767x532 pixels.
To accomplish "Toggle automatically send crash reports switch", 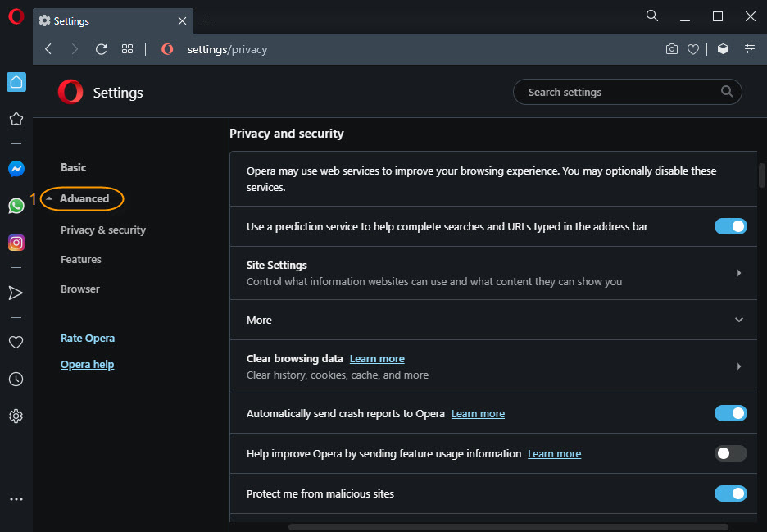I will point(730,413).
